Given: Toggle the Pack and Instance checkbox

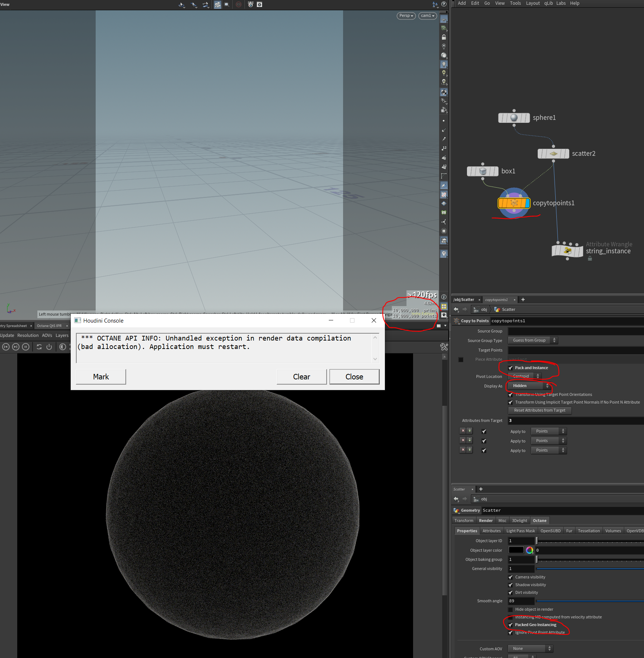Looking at the screenshot, I should pyautogui.click(x=511, y=368).
